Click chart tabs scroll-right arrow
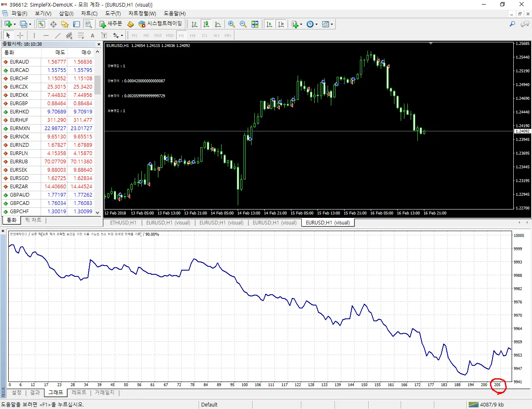The height and width of the screenshot is (409, 532). pos(528,223)
